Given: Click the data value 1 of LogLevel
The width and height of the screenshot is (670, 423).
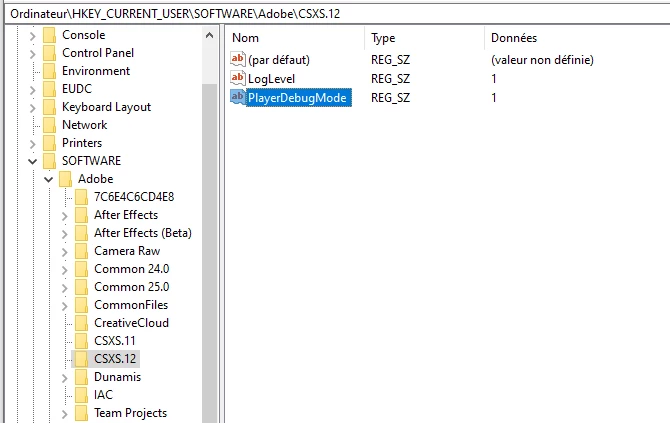Looking at the screenshot, I should (494, 79).
